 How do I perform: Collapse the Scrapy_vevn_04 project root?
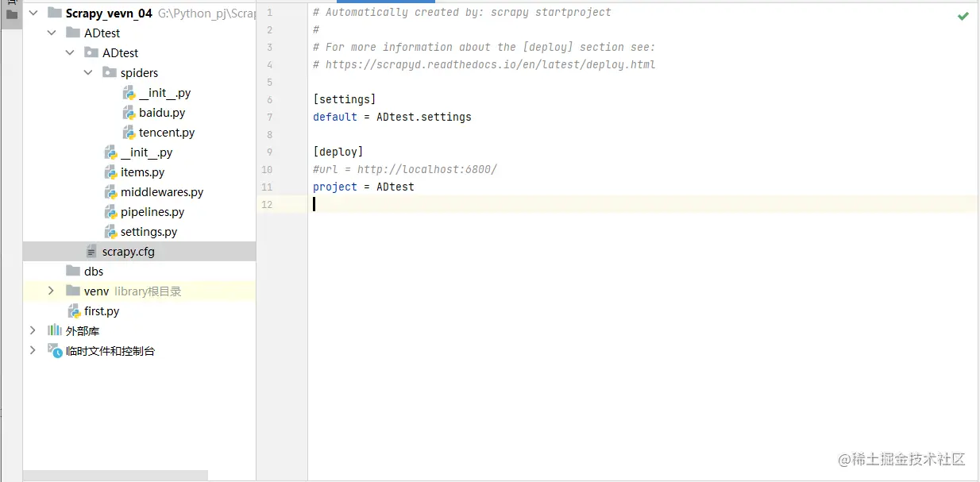pyautogui.click(x=33, y=13)
